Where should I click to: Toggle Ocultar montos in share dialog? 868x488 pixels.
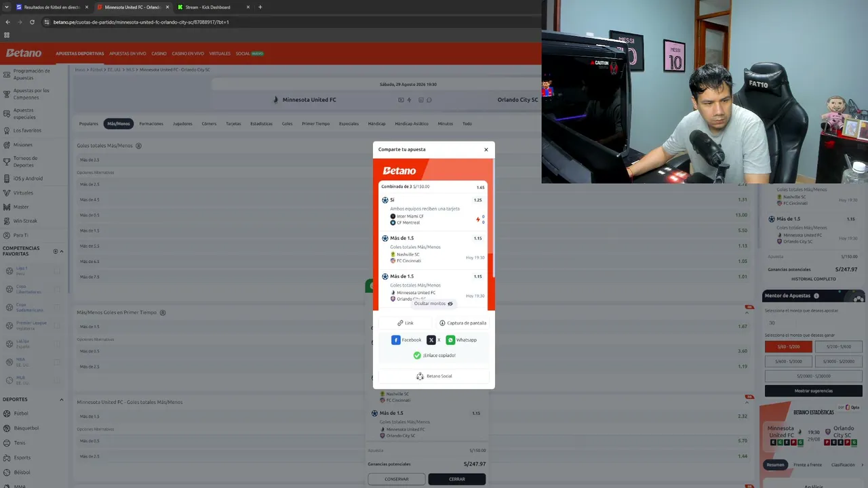tap(434, 304)
